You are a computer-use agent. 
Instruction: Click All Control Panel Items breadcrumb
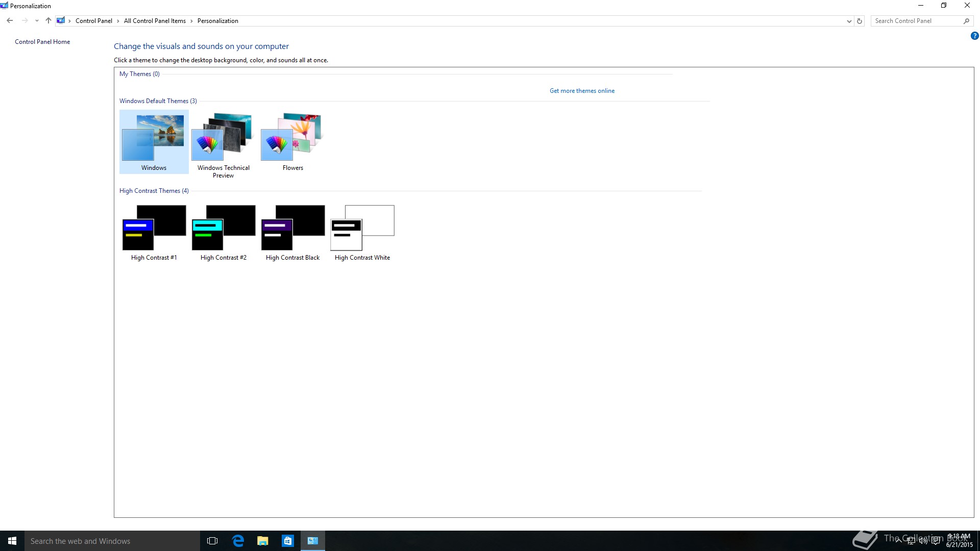155,21
